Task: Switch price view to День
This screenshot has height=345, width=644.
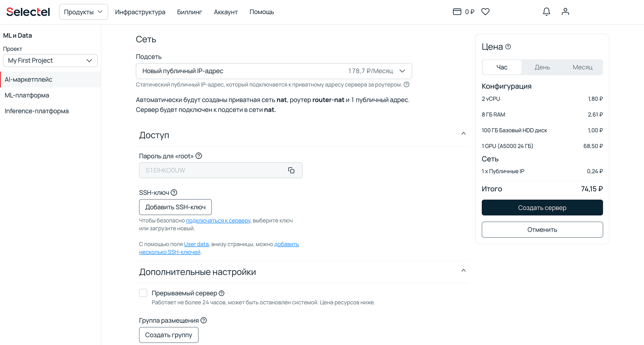Action: [542, 67]
